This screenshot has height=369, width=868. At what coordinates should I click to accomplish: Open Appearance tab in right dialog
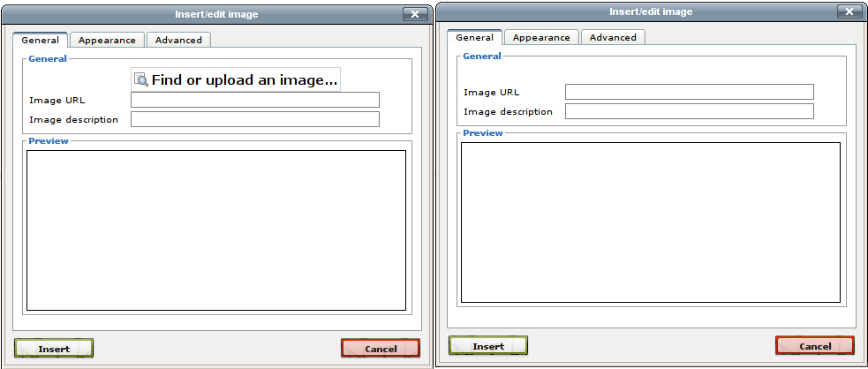tap(541, 37)
